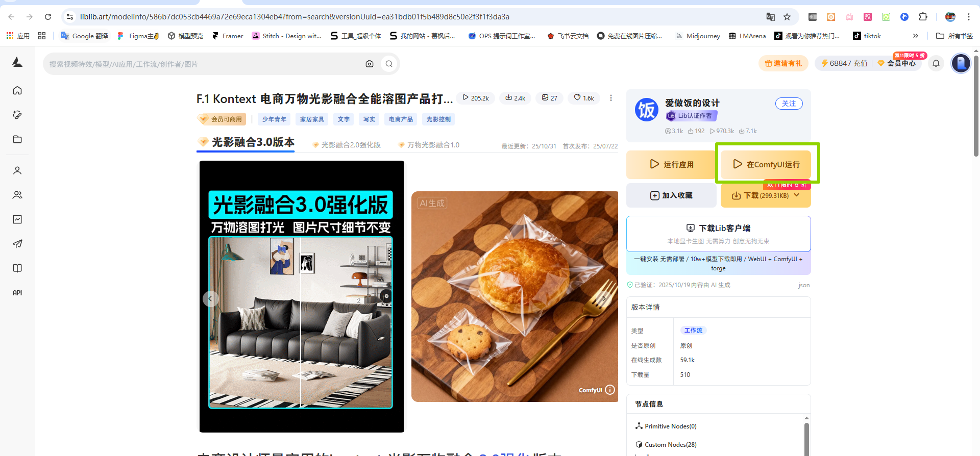Like the model with heart 1.6k

point(583,98)
